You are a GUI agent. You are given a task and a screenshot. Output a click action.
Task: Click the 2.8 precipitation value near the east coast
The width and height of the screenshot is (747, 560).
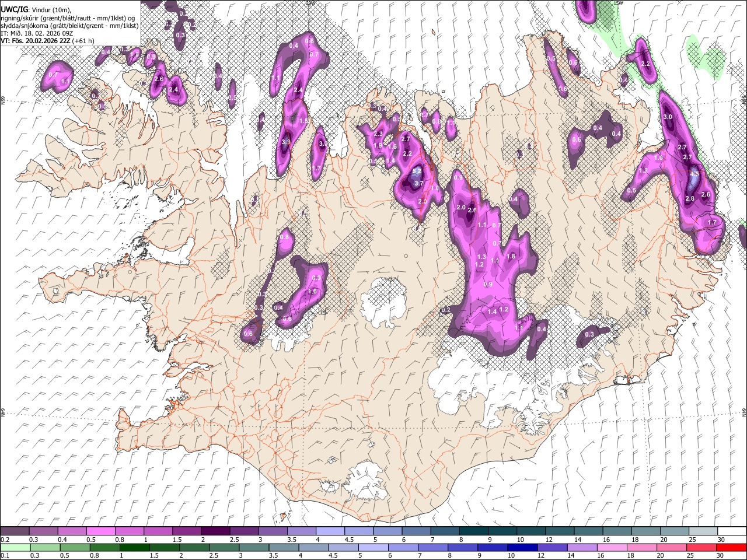pos(690,199)
